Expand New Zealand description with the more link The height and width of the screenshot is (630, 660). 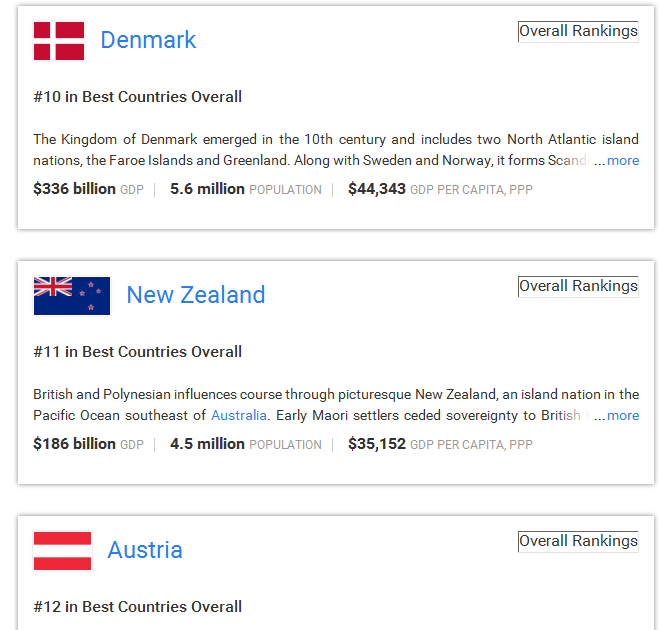click(623, 415)
